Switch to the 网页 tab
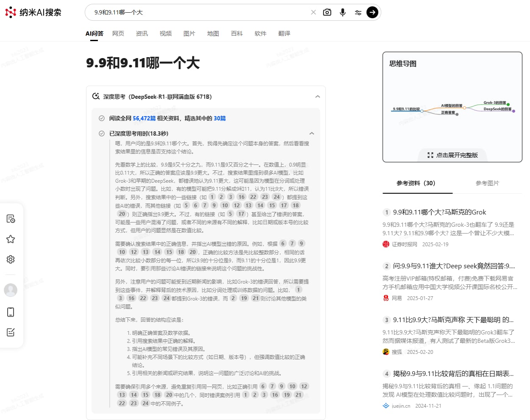 pyautogui.click(x=118, y=33)
